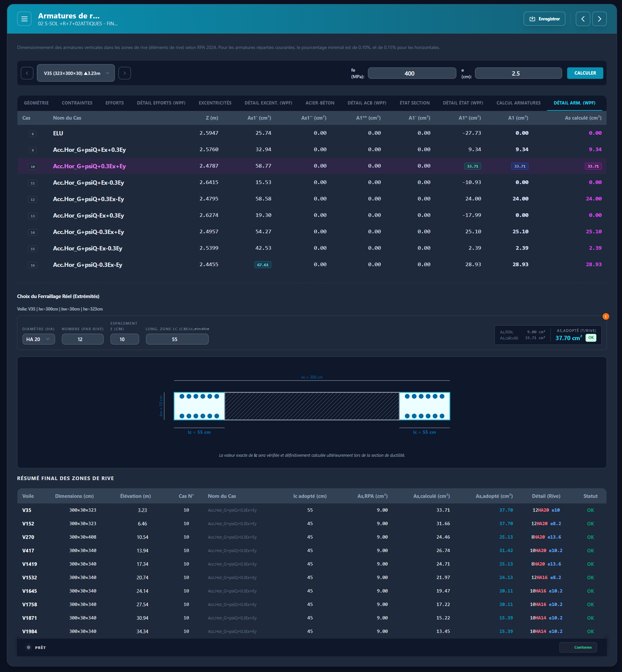Screen dimensions: 622x672
Task: Click the Conforme button at the bottom
Action: pyautogui.click(x=578, y=647)
